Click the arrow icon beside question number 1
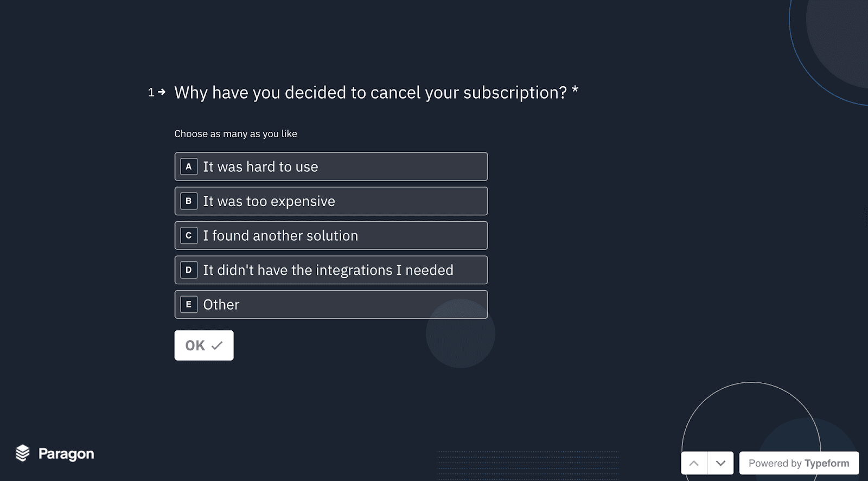The height and width of the screenshot is (481, 868). point(162,92)
